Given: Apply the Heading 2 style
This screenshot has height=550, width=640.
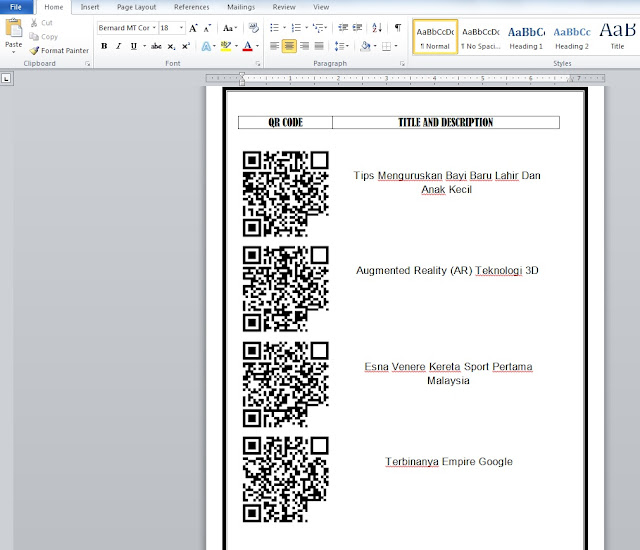Looking at the screenshot, I should [572, 37].
